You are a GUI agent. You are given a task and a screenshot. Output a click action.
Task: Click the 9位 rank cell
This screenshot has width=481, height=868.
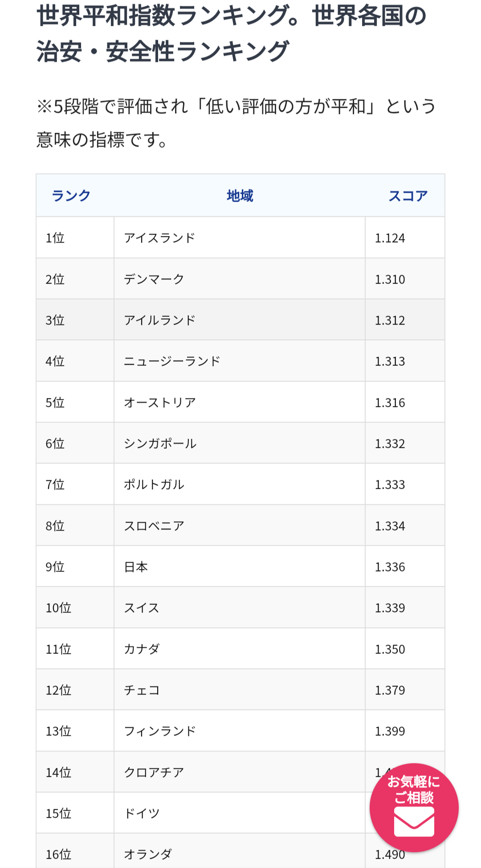coord(55,567)
